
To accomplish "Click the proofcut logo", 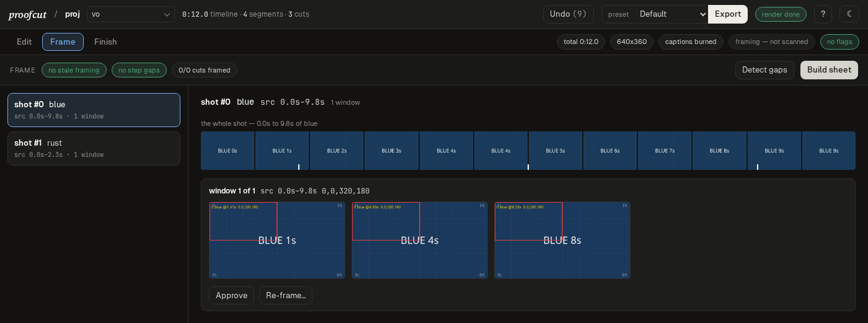I will point(27,14).
